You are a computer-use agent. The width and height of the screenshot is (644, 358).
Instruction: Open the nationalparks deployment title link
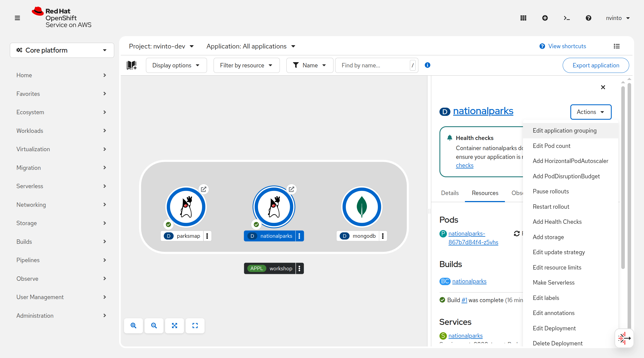click(x=483, y=111)
